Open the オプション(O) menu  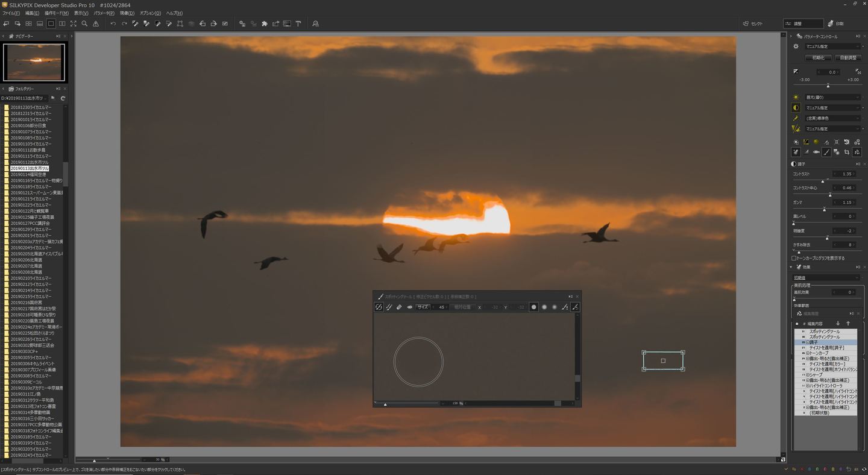coord(150,13)
